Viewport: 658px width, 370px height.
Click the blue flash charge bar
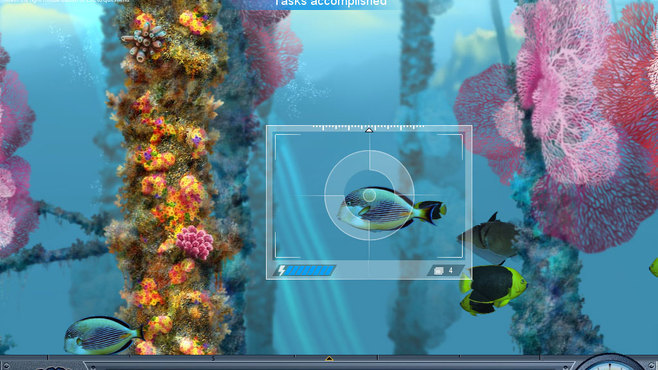[311, 270]
